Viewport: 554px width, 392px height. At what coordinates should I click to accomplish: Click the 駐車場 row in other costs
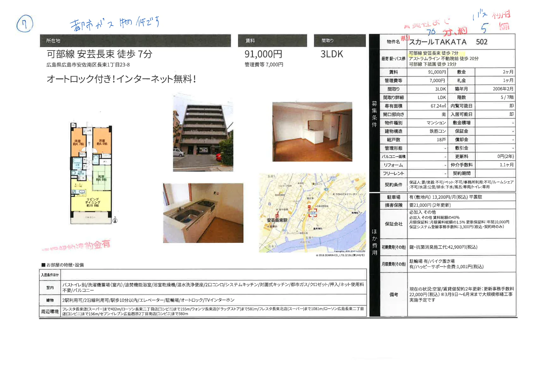click(448, 197)
